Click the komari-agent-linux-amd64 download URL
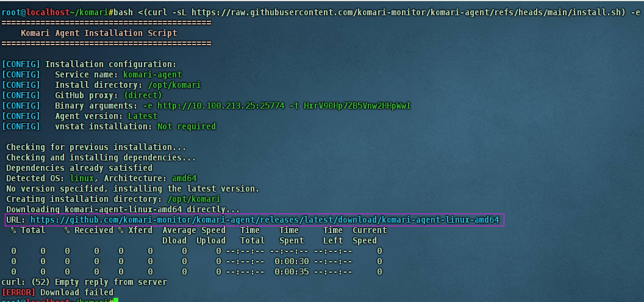 point(265,220)
